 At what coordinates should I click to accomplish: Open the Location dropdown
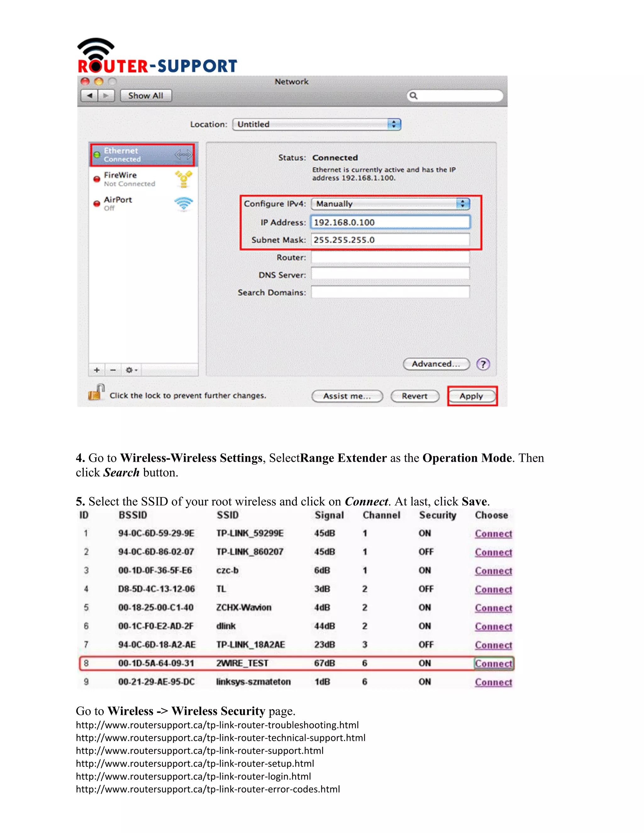tap(317, 124)
